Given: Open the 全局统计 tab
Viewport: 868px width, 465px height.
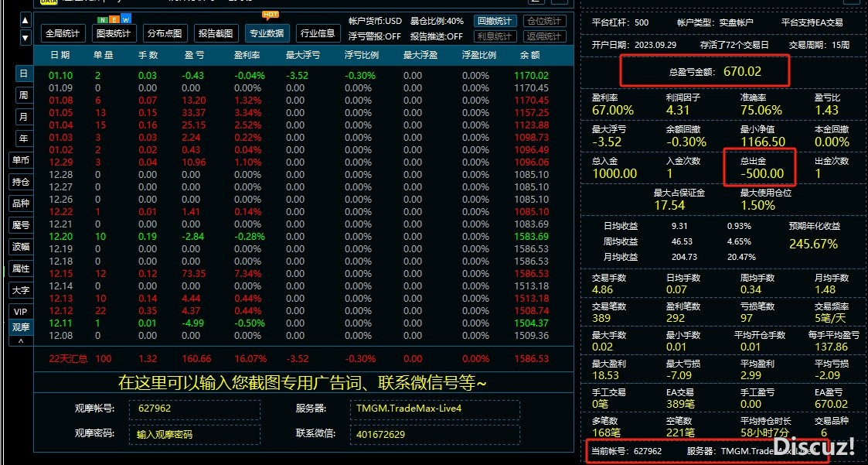Looking at the screenshot, I should tap(63, 33).
